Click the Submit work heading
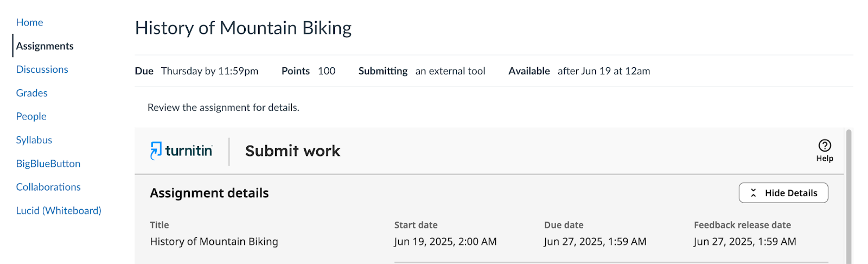Screen dimensions: 868x264 [292, 151]
